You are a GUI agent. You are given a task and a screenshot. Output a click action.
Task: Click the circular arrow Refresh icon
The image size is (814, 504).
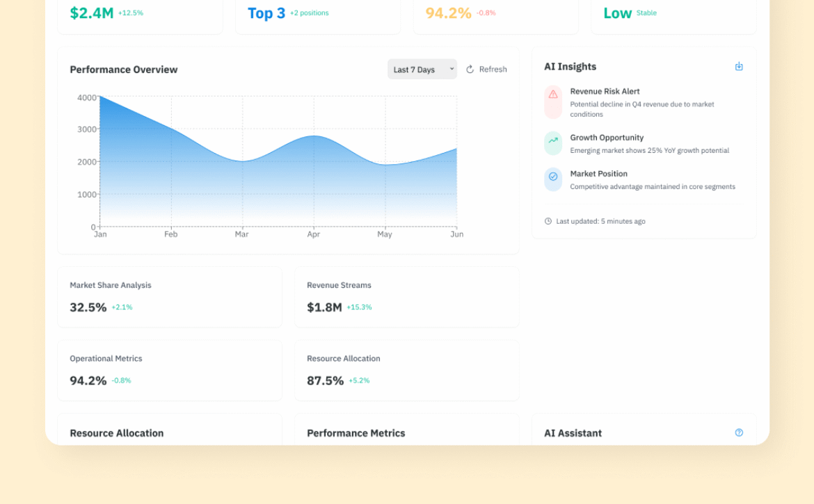point(470,70)
